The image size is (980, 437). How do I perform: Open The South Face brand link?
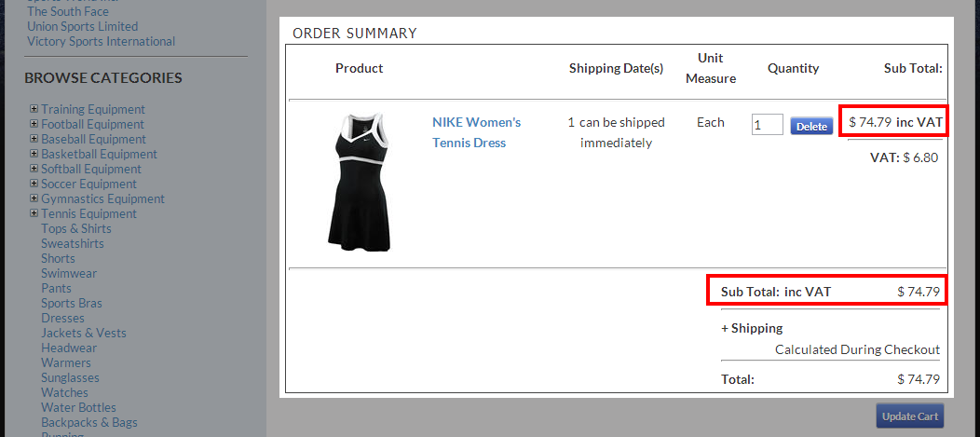(67, 11)
